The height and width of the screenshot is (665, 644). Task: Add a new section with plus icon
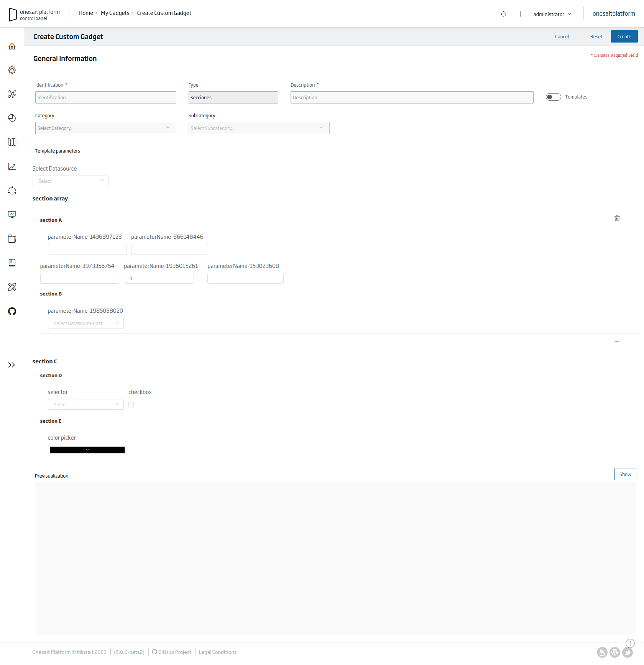[617, 342]
